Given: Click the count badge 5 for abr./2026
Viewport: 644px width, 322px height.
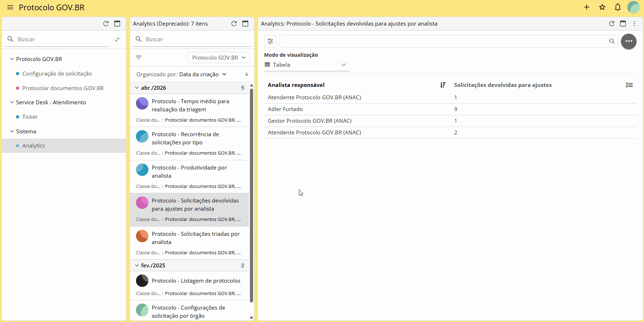Looking at the screenshot, I should coord(242,88).
